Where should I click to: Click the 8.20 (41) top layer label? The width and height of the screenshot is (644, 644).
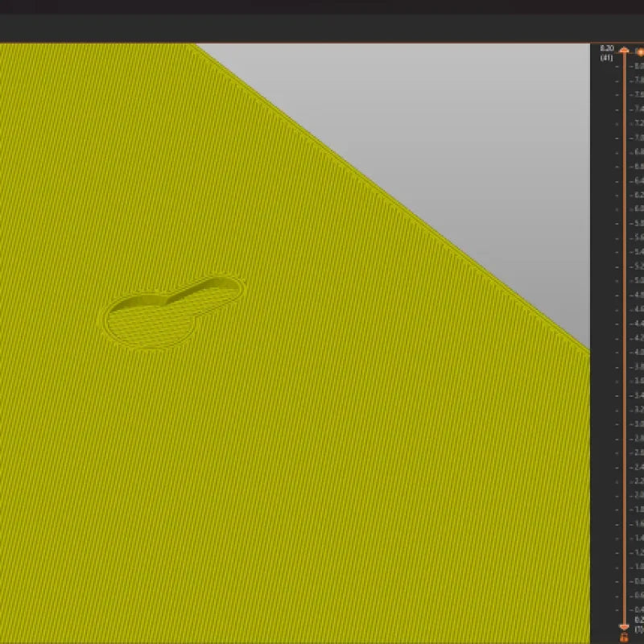tap(606, 53)
